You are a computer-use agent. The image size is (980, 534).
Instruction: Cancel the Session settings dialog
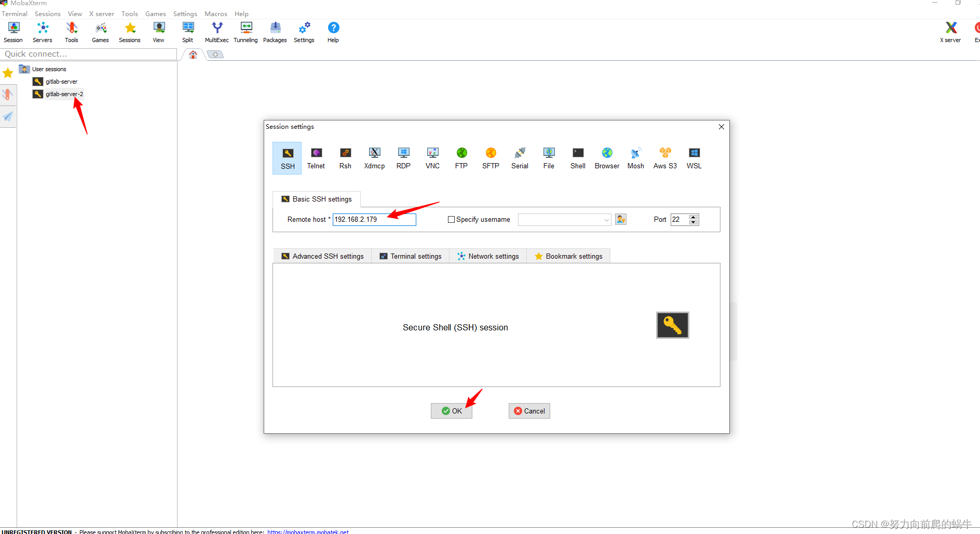529,411
